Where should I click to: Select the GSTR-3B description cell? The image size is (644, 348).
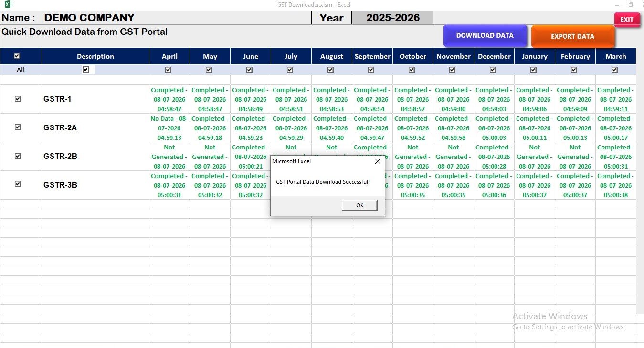(x=95, y=185)
